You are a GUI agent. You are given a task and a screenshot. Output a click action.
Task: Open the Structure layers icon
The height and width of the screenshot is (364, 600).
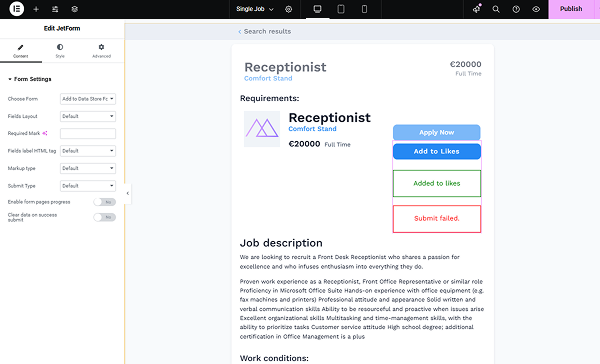tap(75, 9)
